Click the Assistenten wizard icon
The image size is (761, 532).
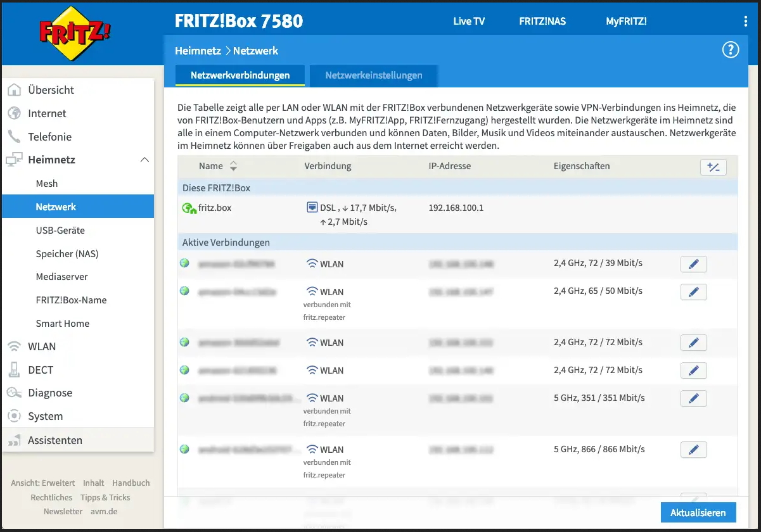[x=14, y=440]
